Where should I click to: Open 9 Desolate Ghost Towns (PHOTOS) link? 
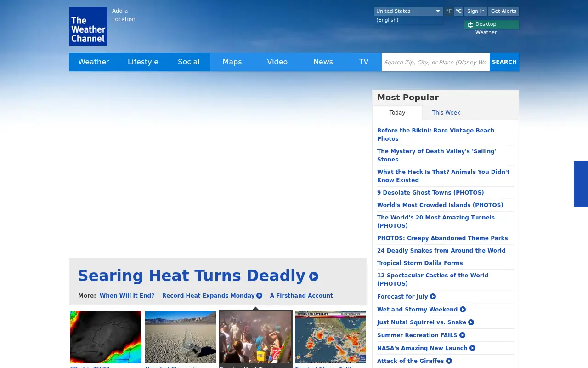pos(430,193)
